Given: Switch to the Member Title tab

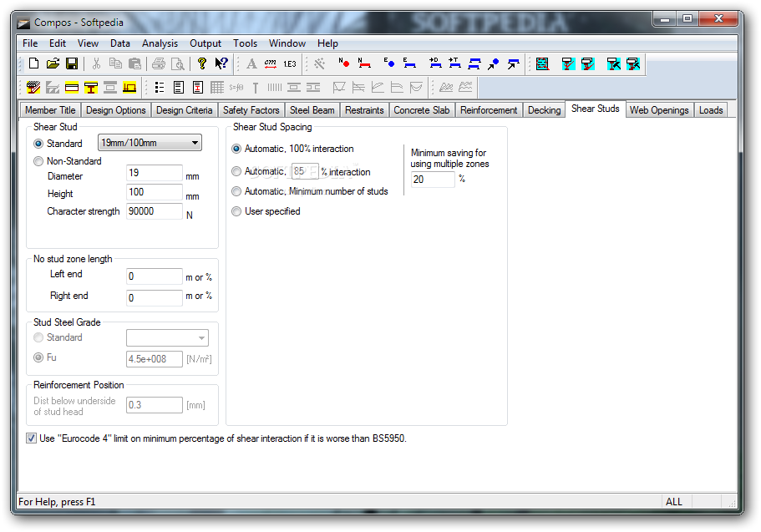Looking at the screenshot, I should (50, 110).
